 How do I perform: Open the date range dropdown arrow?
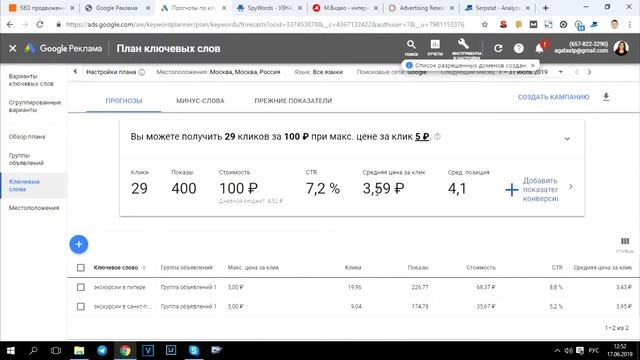coord(560,72)
